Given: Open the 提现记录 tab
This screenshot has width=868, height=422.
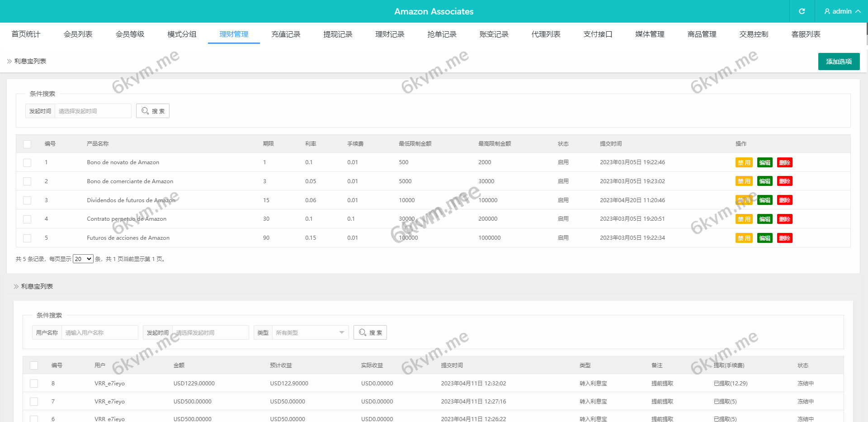Looking at the screenshot, I should coord(338,34).
